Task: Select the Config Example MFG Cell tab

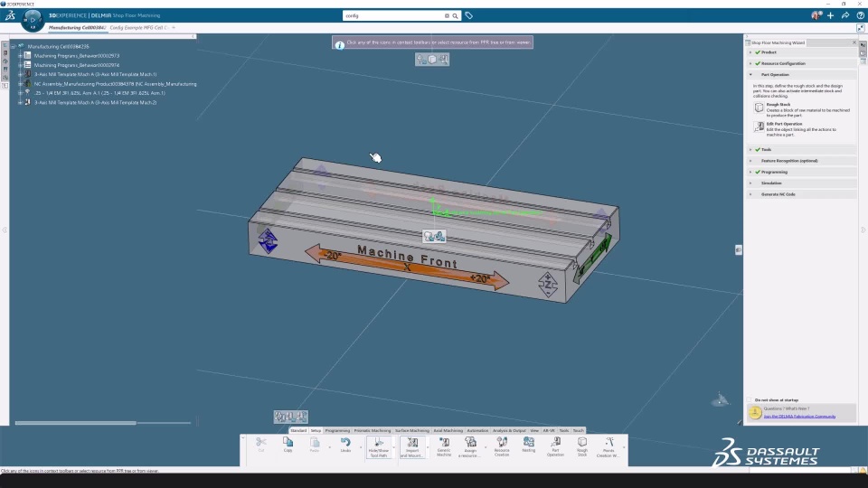Action: pos(139,28)
